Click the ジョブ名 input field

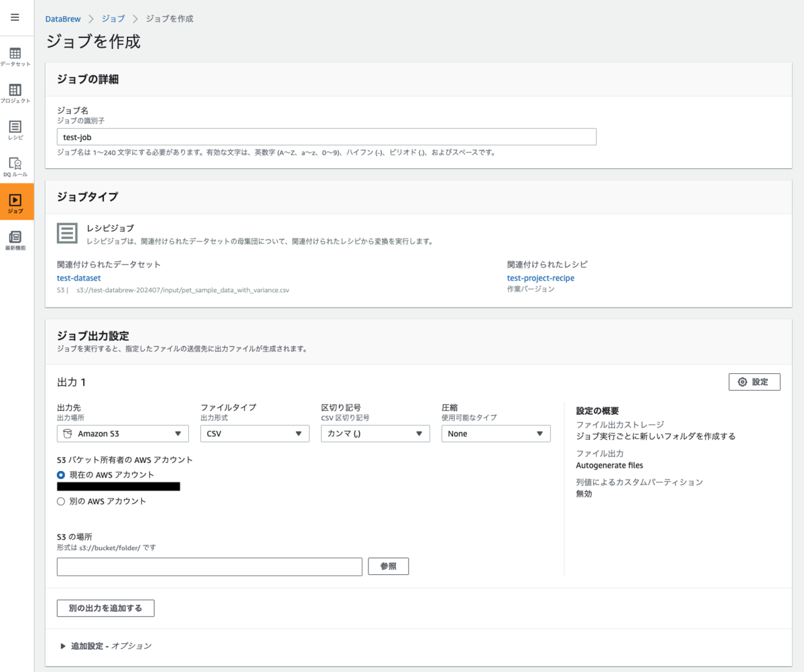326,137
